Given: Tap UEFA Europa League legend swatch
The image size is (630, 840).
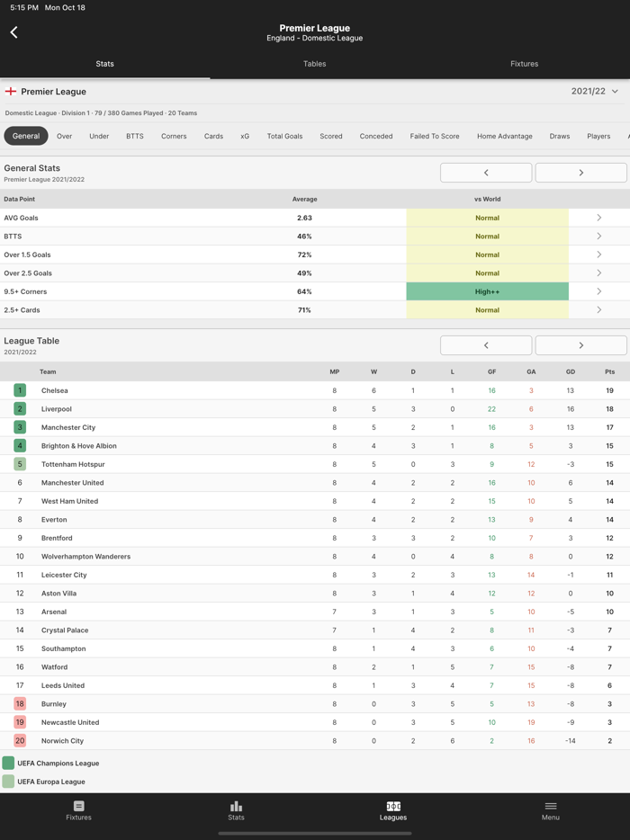Looking at the screenshot, I should (x=8, y=781).
